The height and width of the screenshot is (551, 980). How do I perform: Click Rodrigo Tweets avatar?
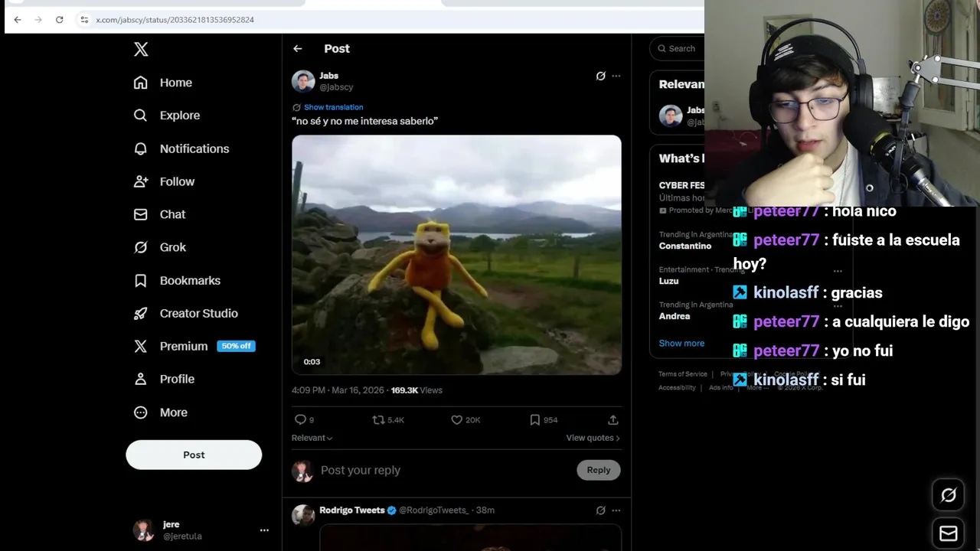tap(303, 515)
